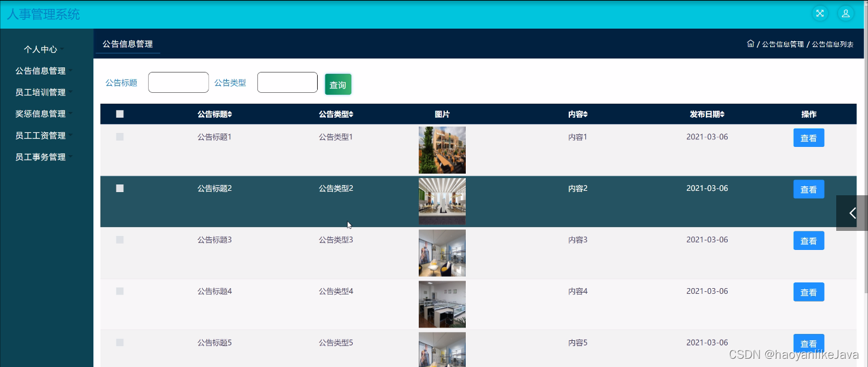
Task: Click 公告信息列表 breadcrumb text
Action: pyautogui.click(x=833, y=45)
